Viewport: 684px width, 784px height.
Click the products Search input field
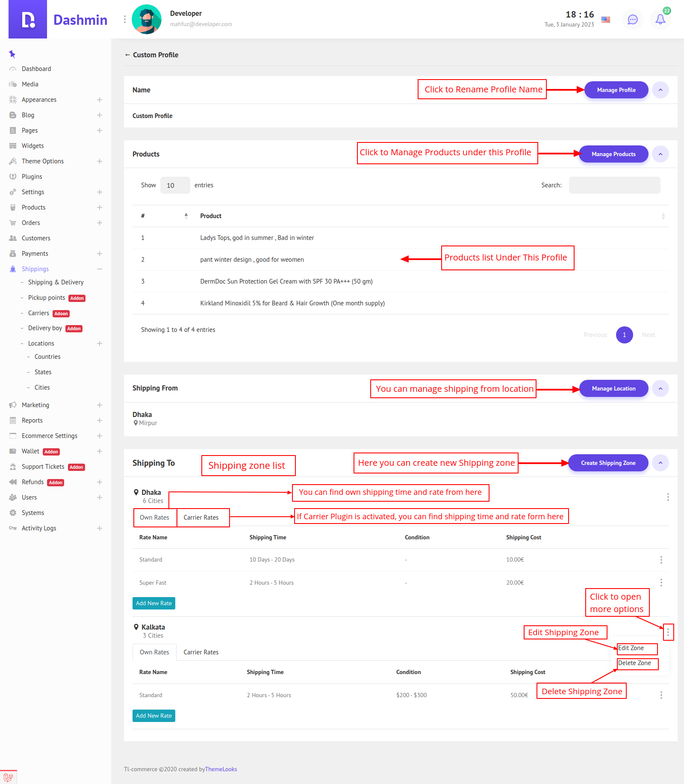pyautogui.click(x=614, y=185)
